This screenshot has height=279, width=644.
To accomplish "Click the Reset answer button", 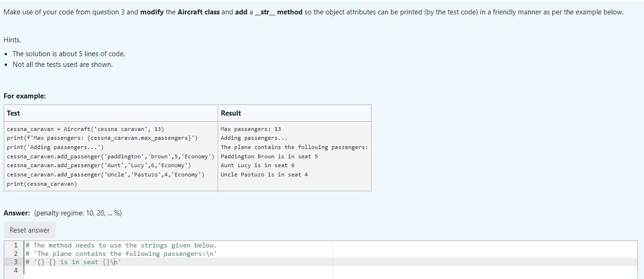I will 29,230.
